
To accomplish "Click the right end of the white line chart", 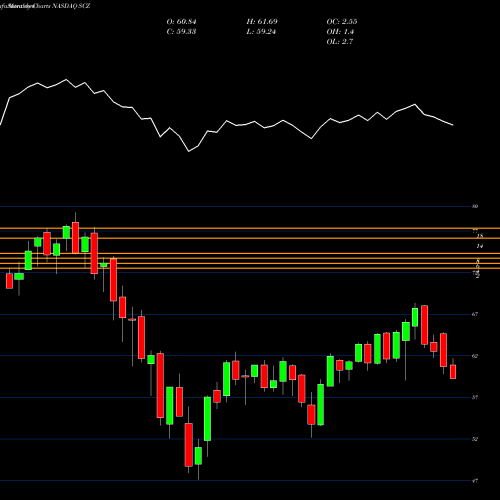I will click(453, 125).
